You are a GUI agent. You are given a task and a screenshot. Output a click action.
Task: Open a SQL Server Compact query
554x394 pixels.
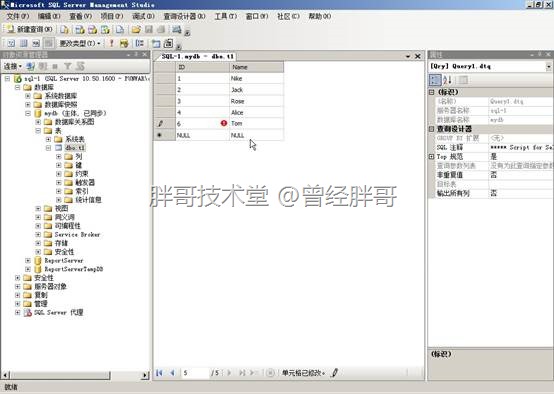pyautogui.click(x=120, y=30)
